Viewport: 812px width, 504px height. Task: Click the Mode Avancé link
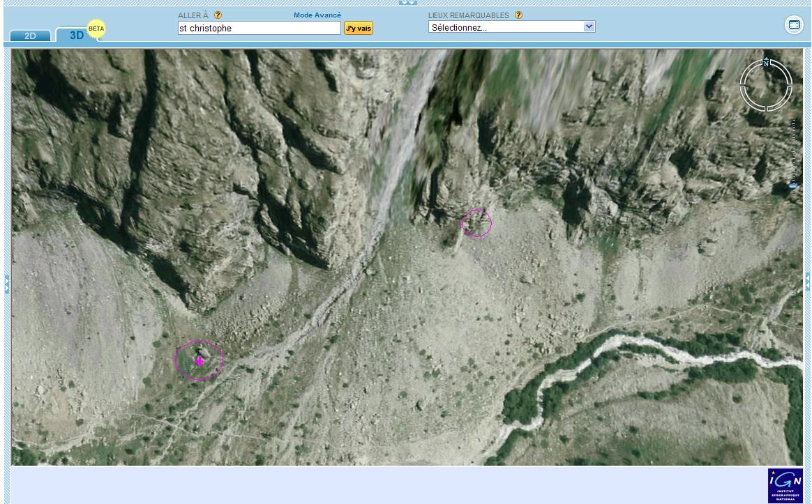click(x=317, y=15)
